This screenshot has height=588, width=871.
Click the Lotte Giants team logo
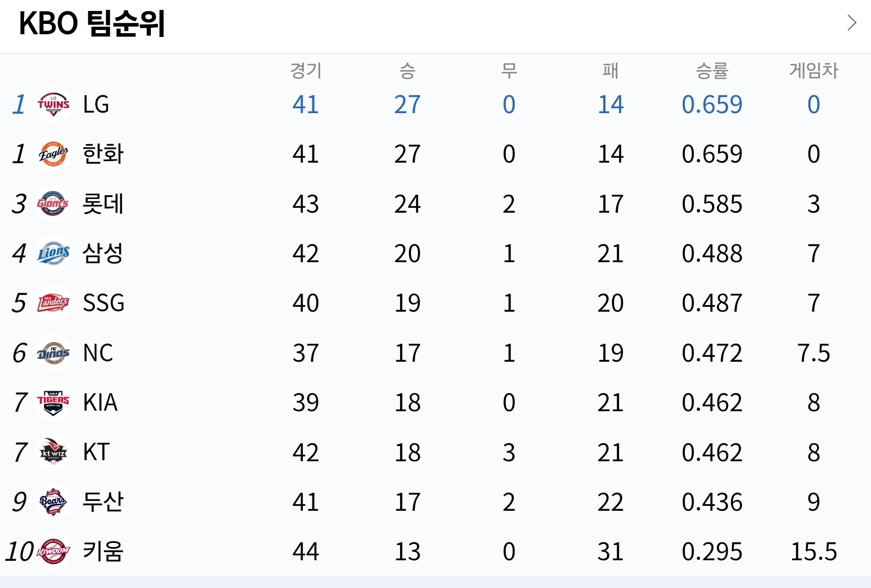point(53,204)
